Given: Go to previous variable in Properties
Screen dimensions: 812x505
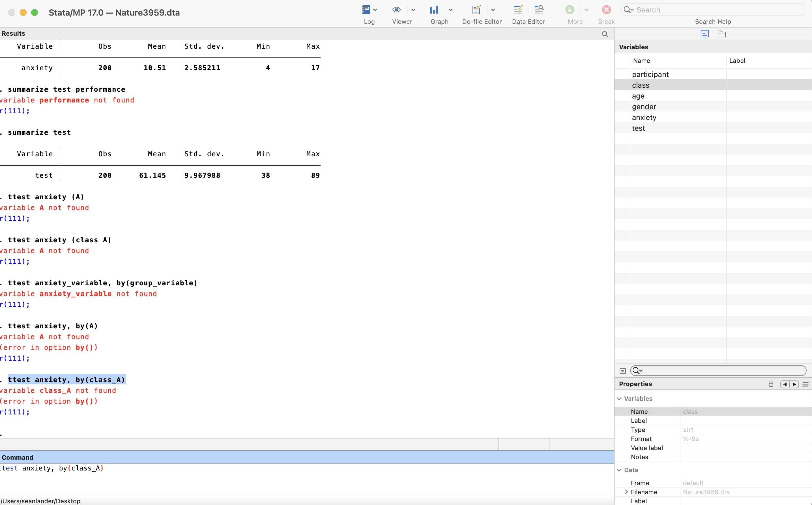Looking at the screenshot, I should 785,384.
